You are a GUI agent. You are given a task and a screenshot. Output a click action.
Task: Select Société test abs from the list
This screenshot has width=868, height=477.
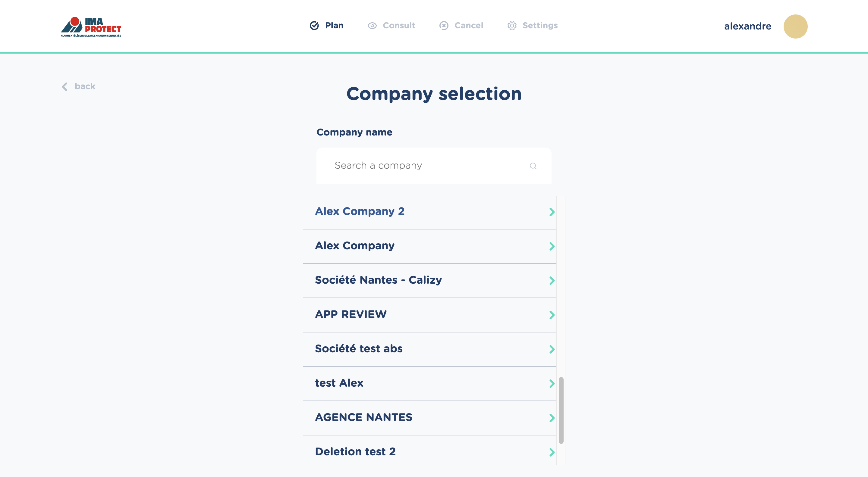tap(359, 349)
